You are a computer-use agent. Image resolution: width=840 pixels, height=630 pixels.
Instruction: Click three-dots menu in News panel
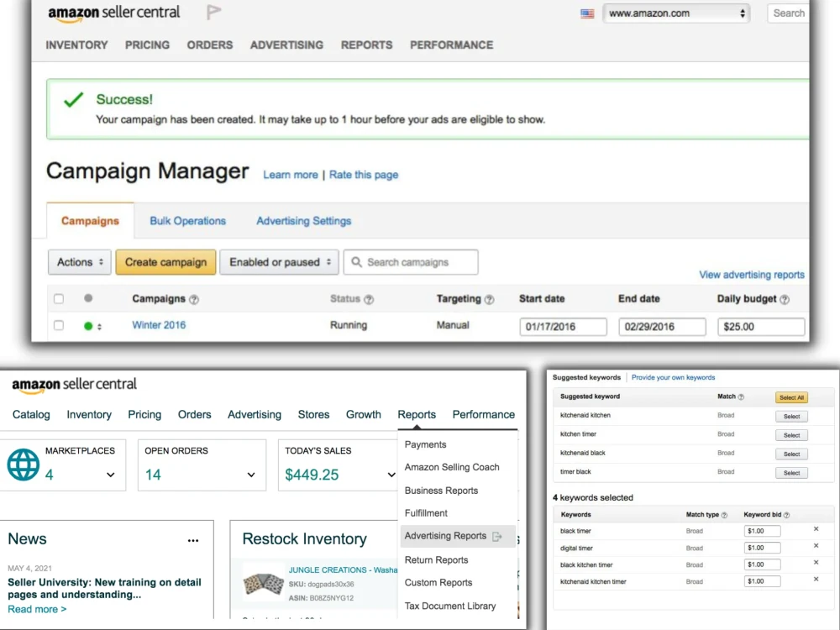click(193, 540)
